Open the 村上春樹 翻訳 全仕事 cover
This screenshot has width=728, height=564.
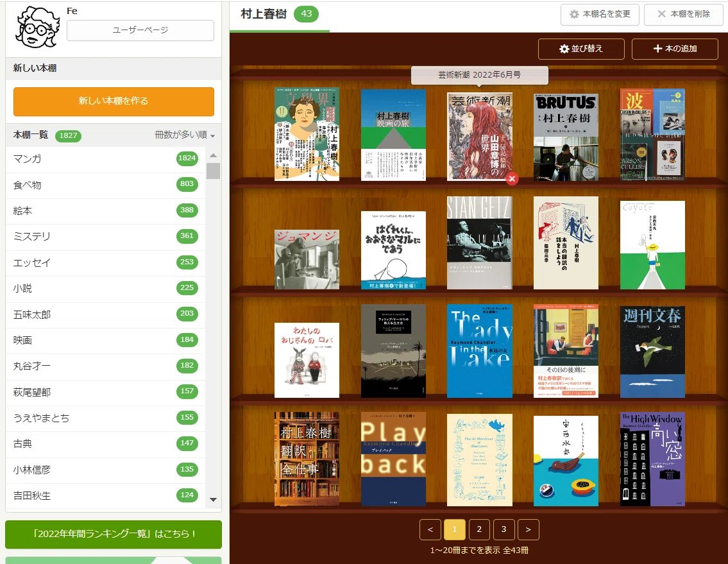tap(307, 459)
